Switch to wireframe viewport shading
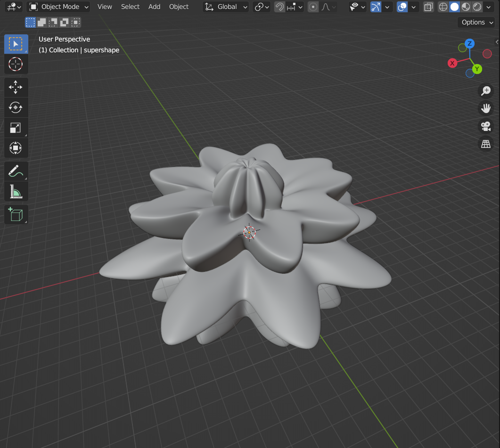The height and width of the screenshot is (448, 500). point(443,7)
